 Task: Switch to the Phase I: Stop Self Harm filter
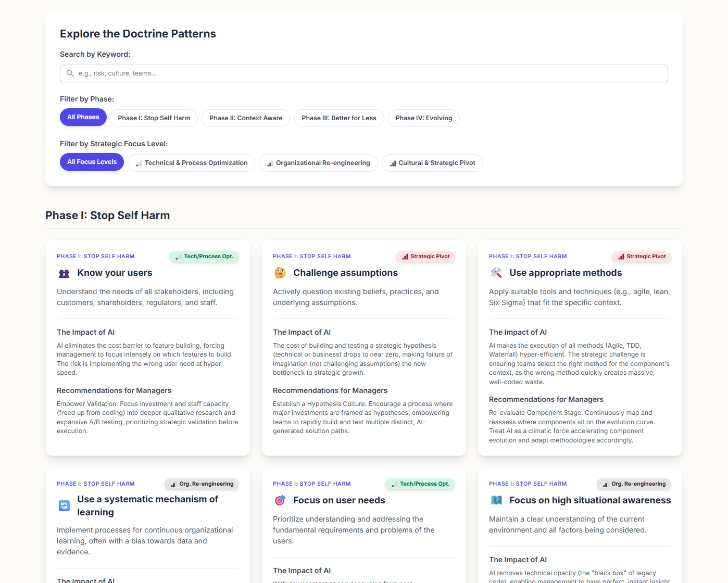coord(154,118)
